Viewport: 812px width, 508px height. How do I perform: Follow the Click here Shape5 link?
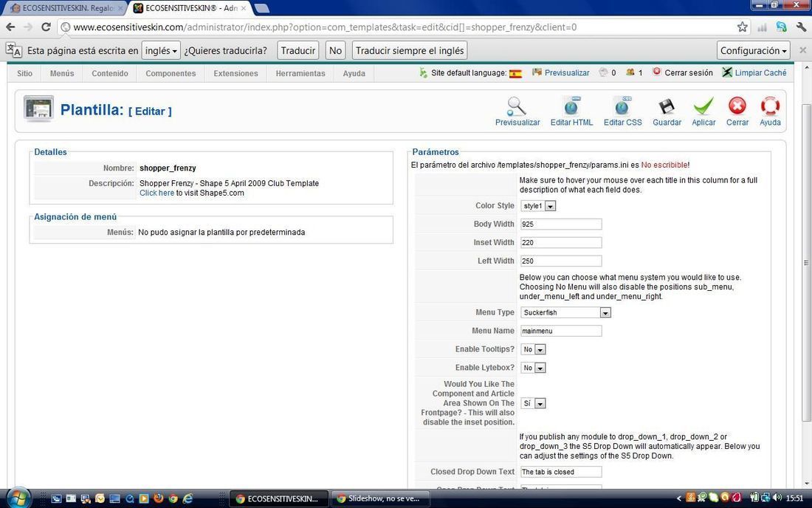pyautogui.click(x=157, y=193)
